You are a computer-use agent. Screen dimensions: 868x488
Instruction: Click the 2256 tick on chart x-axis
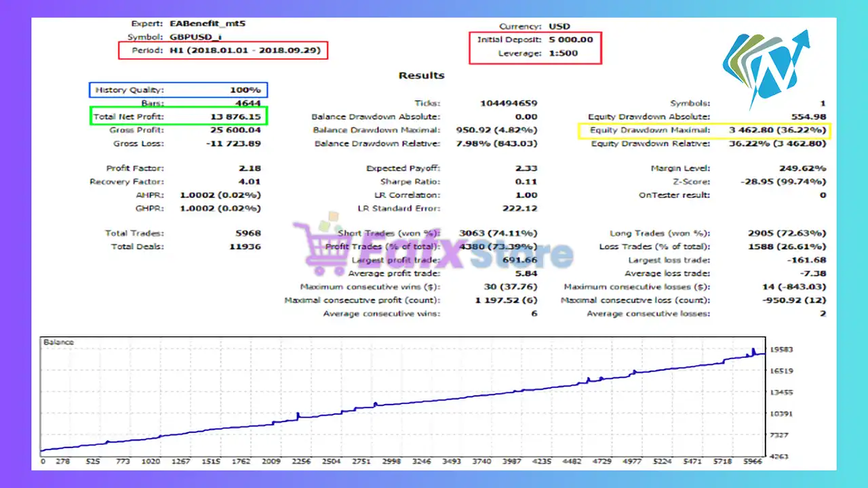pos(300,462)
